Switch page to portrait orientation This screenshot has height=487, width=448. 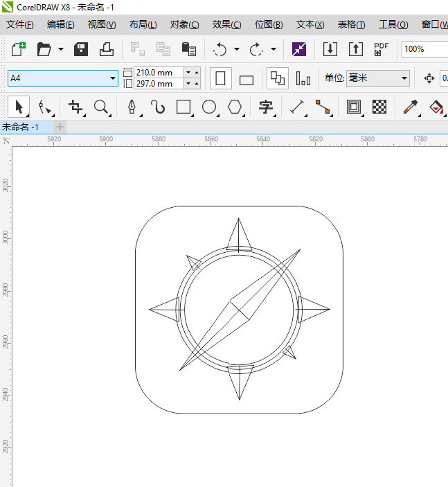pyautogui.click(x=220, y=78)
